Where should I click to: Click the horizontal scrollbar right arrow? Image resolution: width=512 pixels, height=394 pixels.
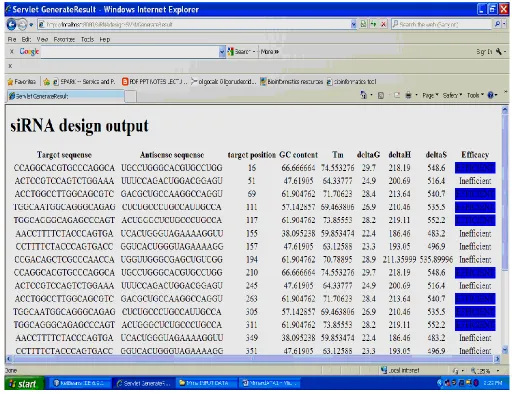pyautogui.click(x=497, y=359)
